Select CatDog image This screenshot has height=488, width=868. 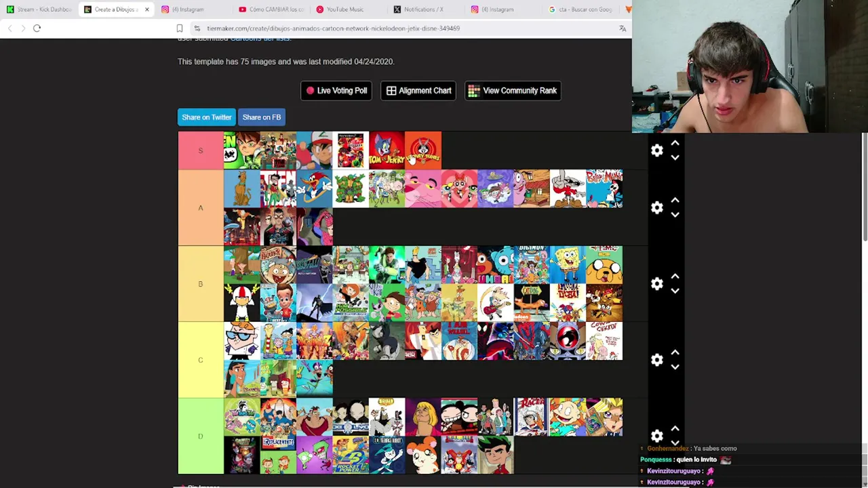pos(532,302)
